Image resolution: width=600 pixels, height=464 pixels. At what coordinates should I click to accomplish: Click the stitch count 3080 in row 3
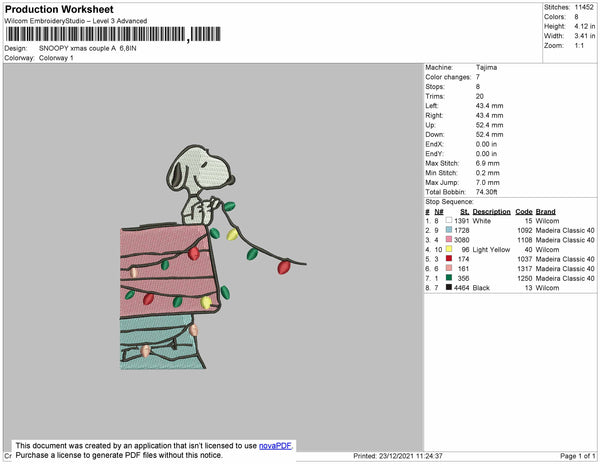tap(461, 240)
